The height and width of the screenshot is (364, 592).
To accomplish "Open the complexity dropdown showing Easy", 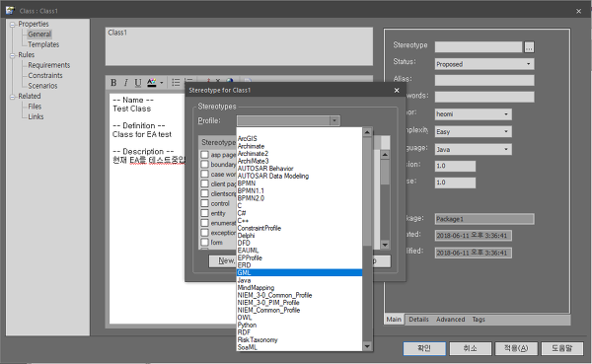I will tap(474, 131).
